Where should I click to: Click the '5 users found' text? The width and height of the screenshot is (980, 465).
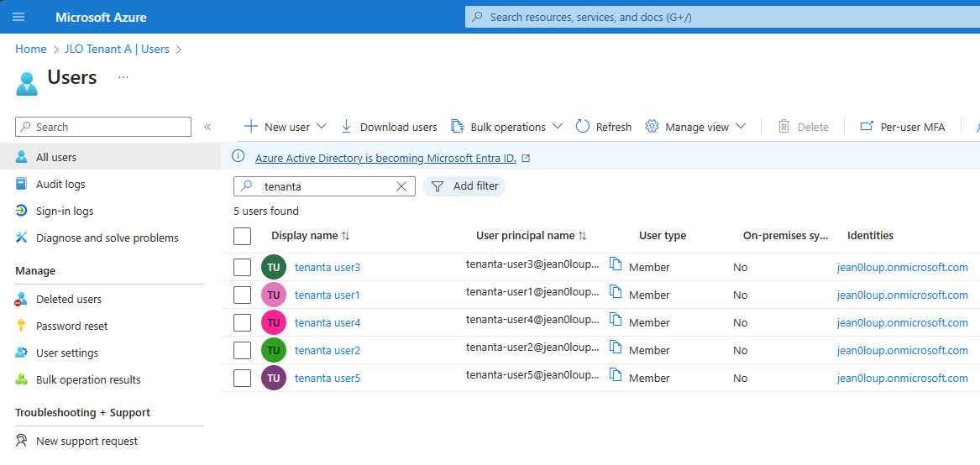[266, 212]
